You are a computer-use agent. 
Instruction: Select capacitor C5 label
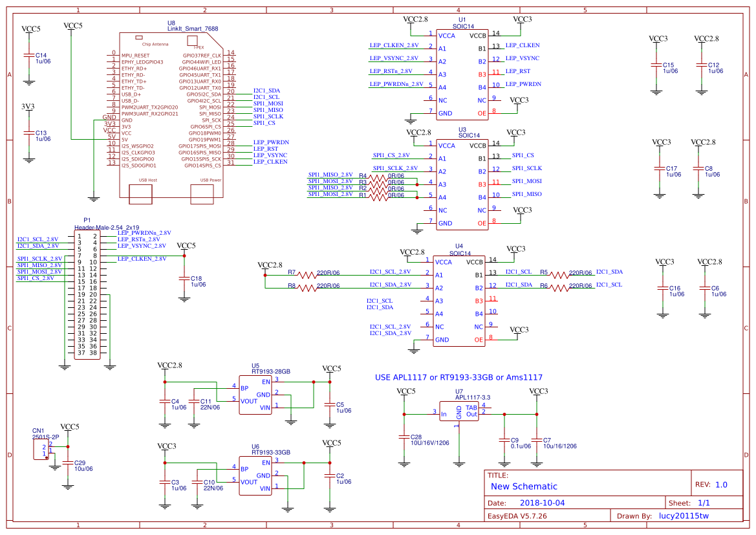pos(344,408)
